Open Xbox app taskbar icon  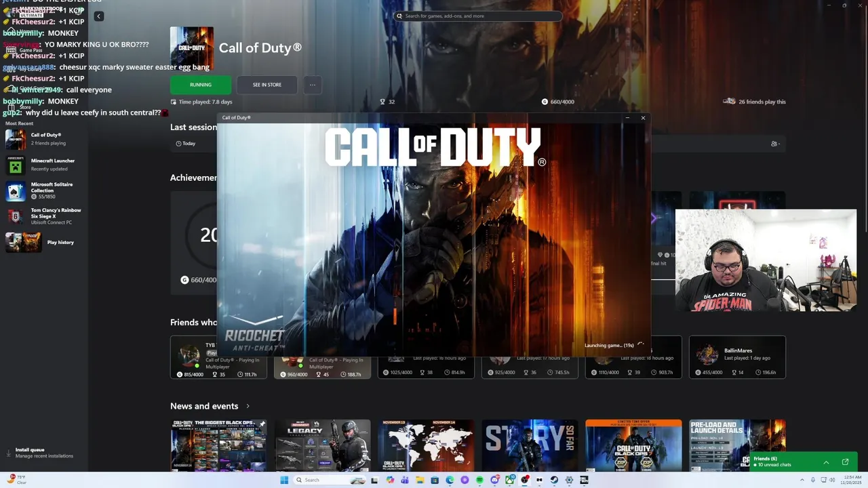pyautogui.click(x=510, y=480)
